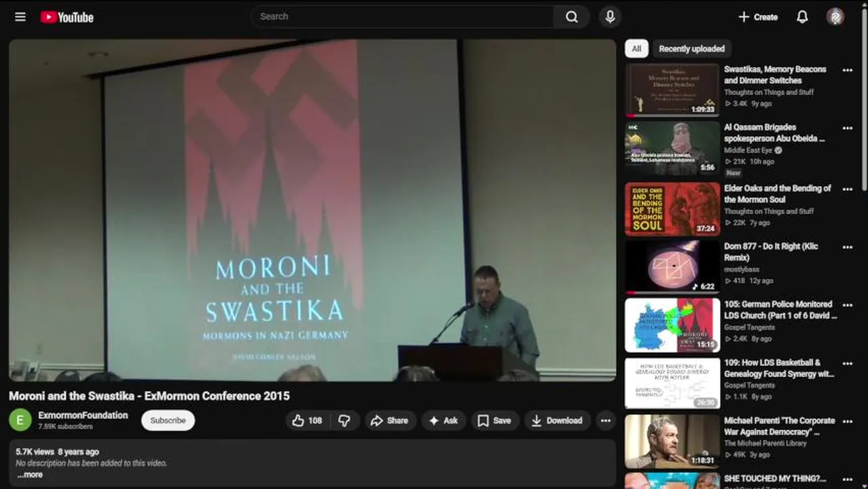Open Michael Parenti video thumbnail
868x489 pixels.
click(672, 441)
